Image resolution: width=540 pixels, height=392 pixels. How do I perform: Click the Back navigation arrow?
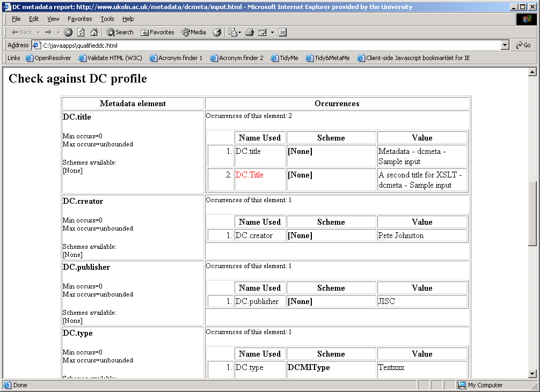click(x=16, y=32)
